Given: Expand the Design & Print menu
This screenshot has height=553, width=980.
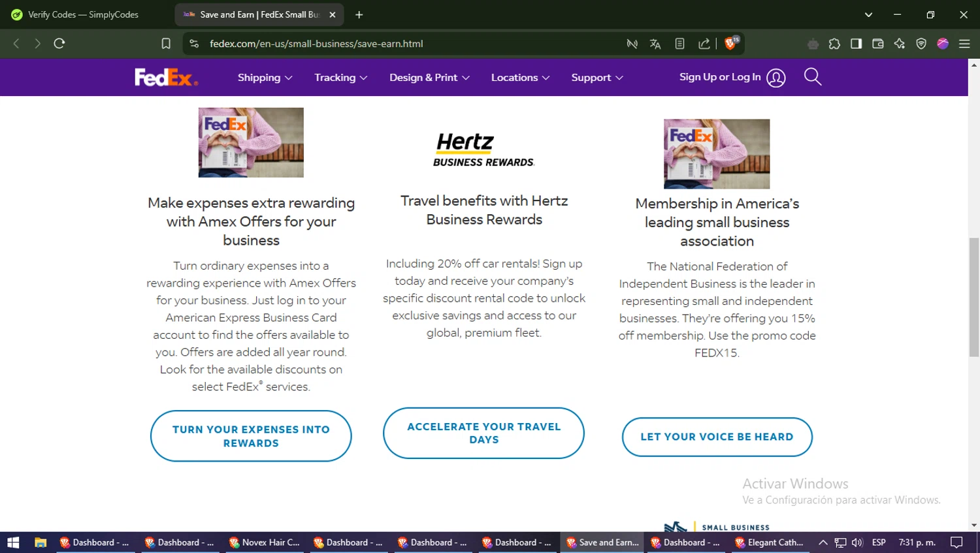Looking at the screenshot, I should 429,78.
